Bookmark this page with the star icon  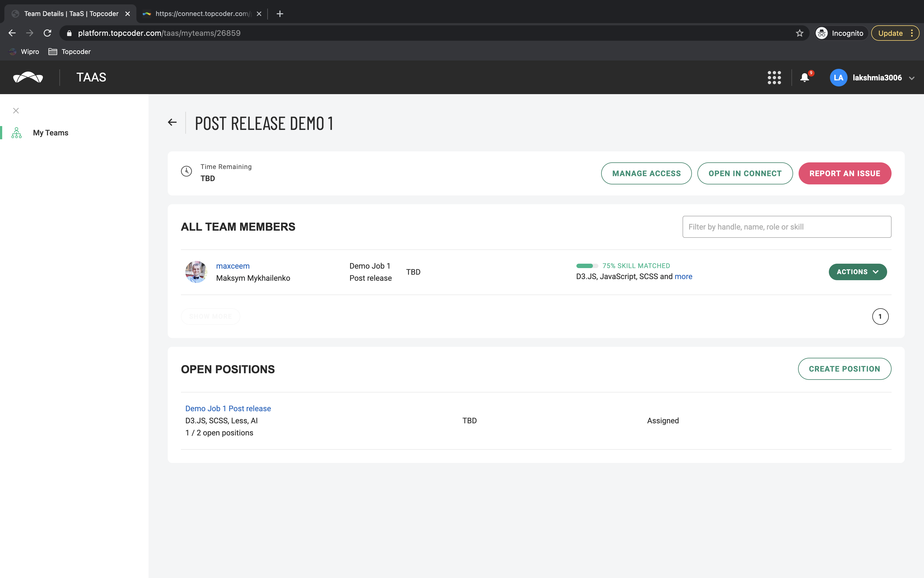pyautogui.click(x=799, y=33)
